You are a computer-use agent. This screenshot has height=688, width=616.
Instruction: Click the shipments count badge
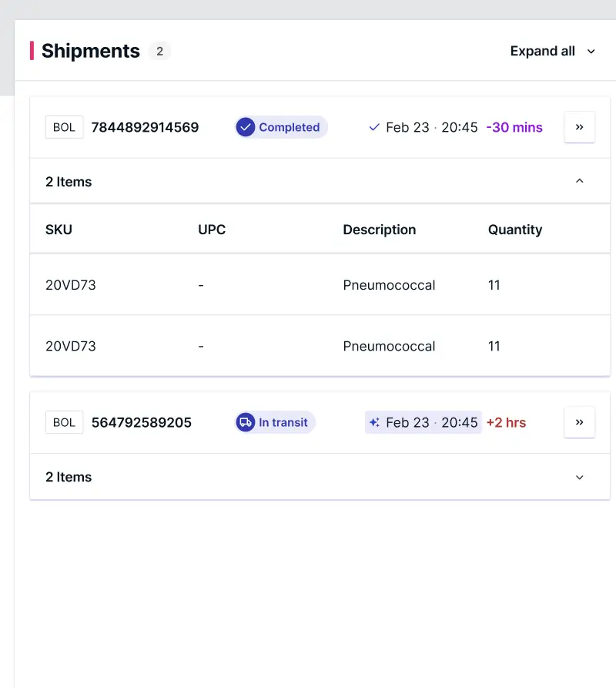[x=159, y=51]
